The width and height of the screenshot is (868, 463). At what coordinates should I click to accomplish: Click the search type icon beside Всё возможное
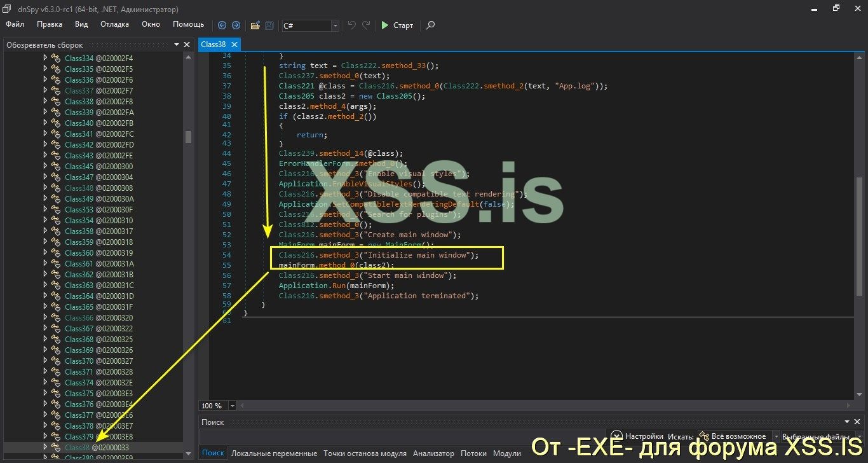click(703, 436)
